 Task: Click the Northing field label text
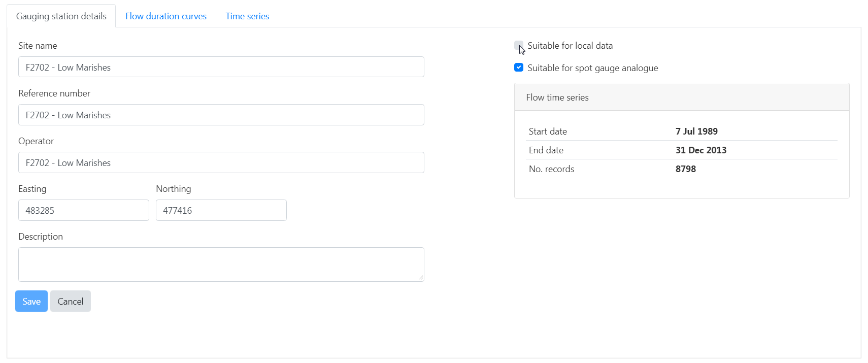point(173,189)
